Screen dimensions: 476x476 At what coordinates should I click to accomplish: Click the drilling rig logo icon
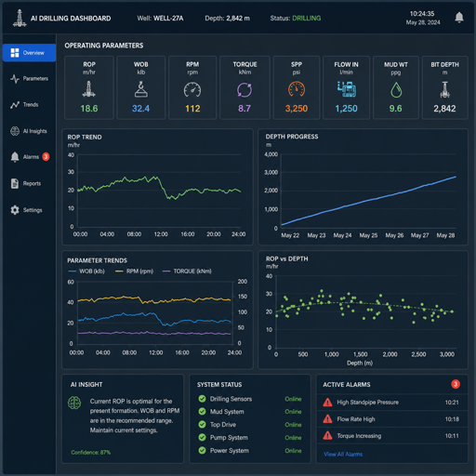(20, 18)
